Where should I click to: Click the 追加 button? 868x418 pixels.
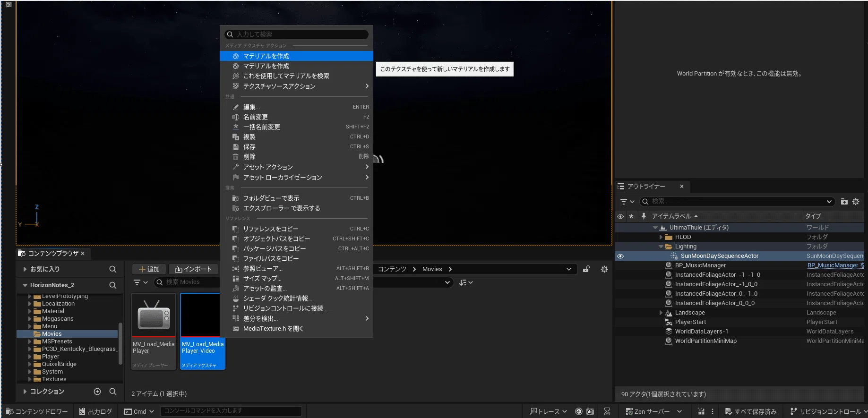(149, 269)
